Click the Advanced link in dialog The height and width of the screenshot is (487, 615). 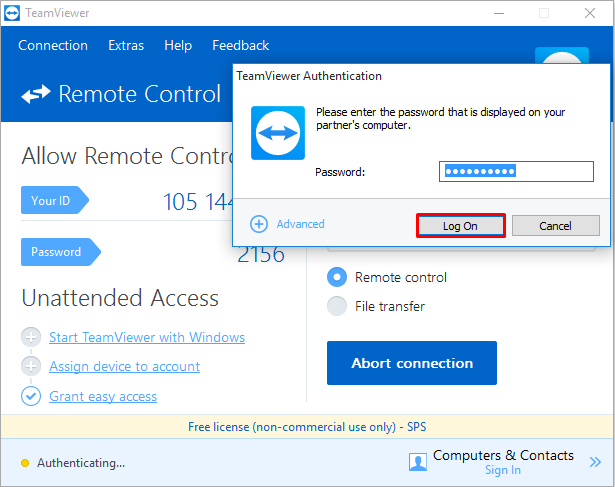pos(300,224)
